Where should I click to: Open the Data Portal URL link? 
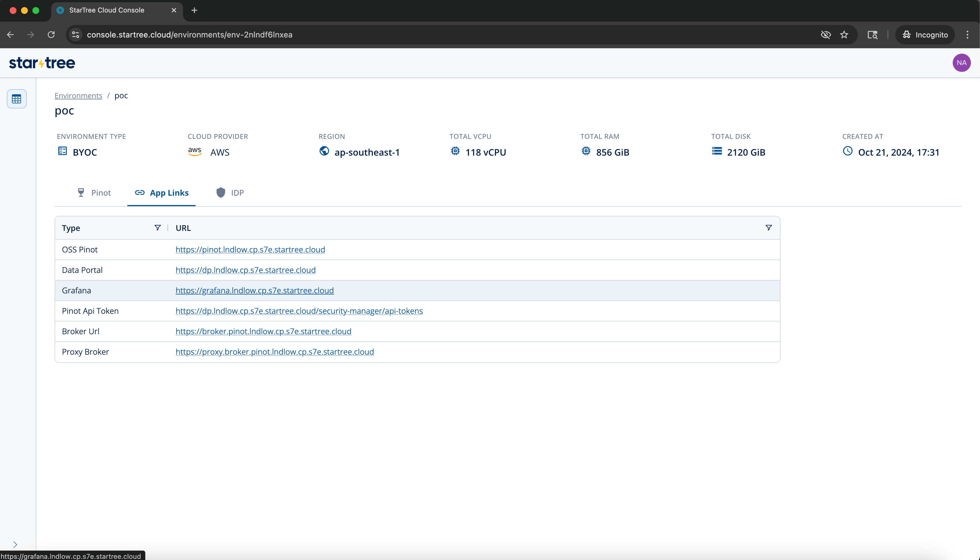(246, 270)
